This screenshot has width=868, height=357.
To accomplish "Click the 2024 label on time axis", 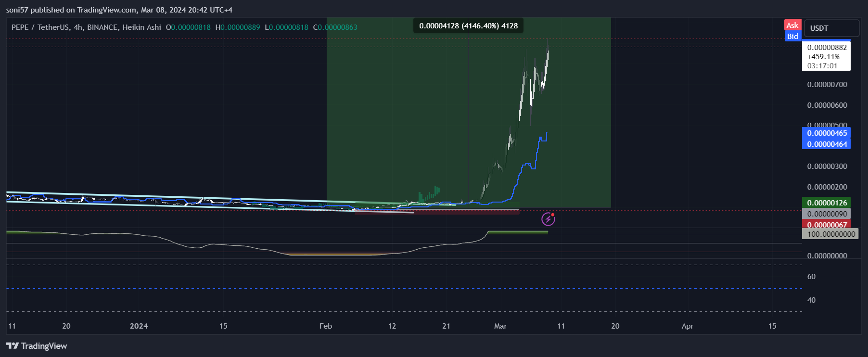I will 139,326.
